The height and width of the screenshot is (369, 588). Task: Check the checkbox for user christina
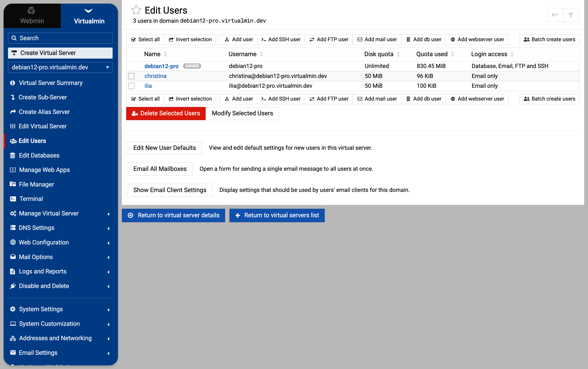pyautogui.click(x=131, y=76)
